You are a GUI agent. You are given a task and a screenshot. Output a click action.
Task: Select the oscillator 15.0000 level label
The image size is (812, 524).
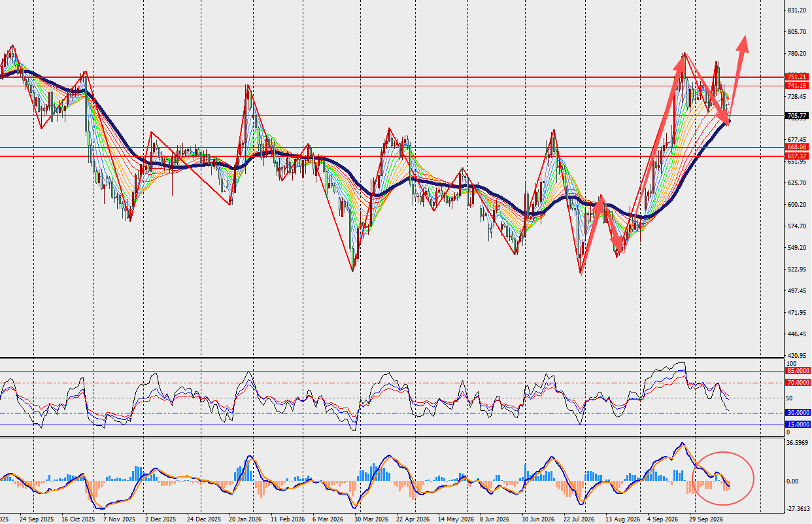(x=798, y=425)
